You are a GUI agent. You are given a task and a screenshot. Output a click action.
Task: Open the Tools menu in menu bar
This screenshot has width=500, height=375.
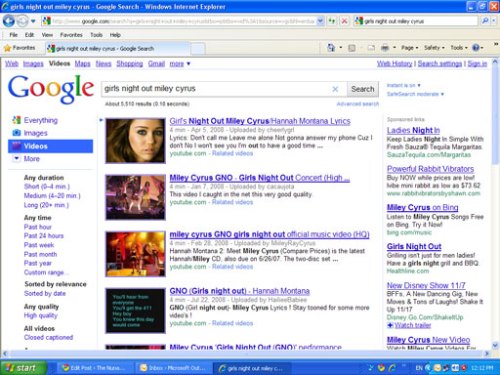coord(96,35)
